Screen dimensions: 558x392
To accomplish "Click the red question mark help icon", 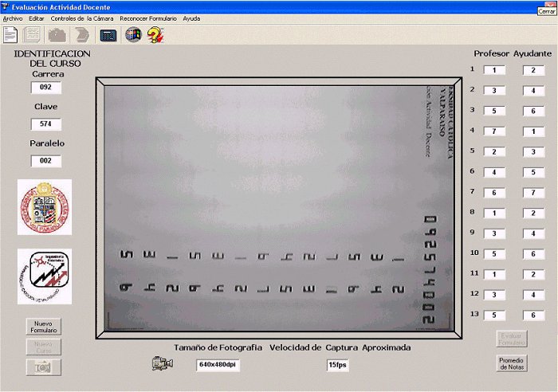I will pos(155,35).
